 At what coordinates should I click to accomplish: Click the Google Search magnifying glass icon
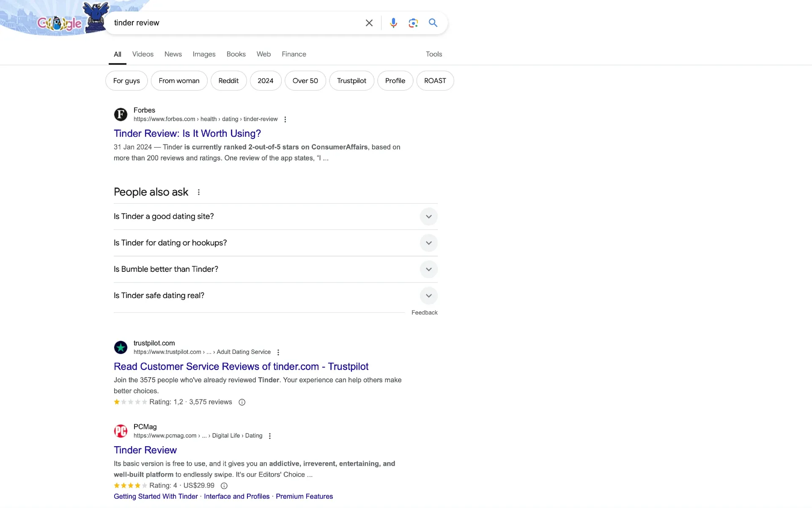pos(433,22)
